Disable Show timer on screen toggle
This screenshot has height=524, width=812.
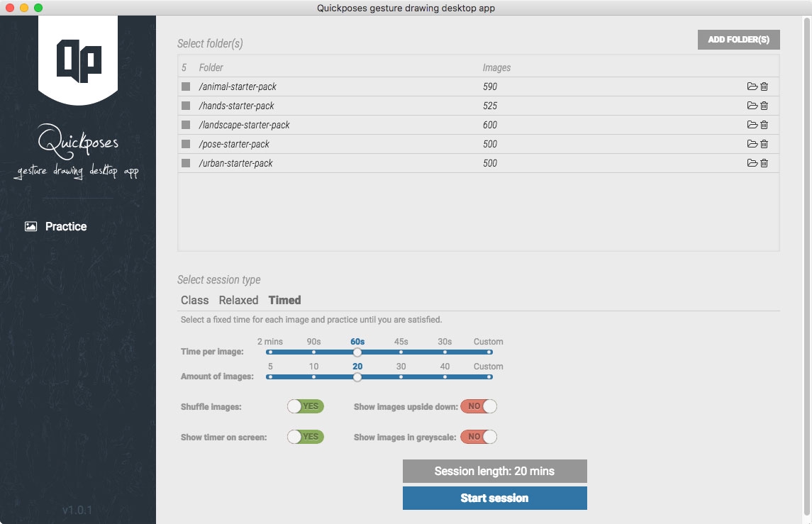(305, 437)
